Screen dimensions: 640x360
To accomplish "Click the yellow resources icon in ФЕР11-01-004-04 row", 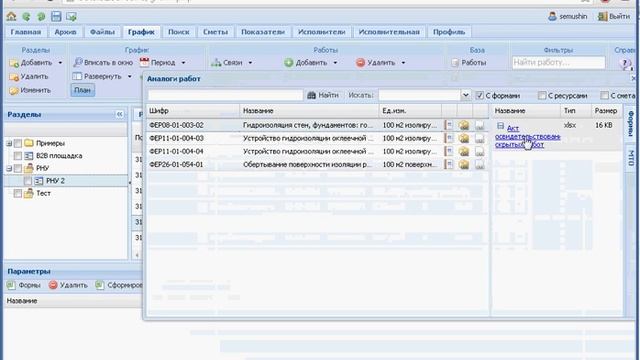I will click(464, 151).
